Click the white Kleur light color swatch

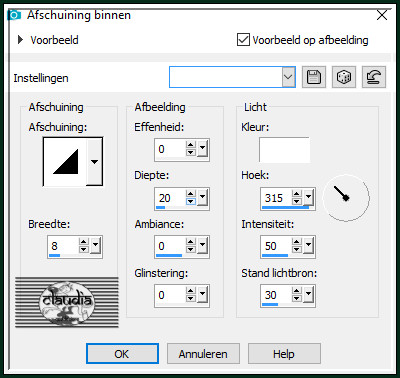pyautogui.click(x=284, y=150)
